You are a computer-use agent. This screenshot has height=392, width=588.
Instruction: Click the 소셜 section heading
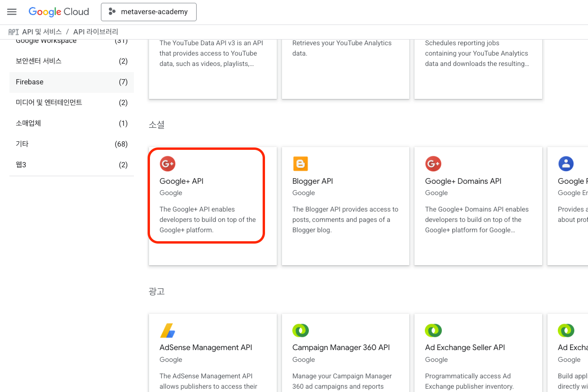pyautogui.click(x=157, y=125)
